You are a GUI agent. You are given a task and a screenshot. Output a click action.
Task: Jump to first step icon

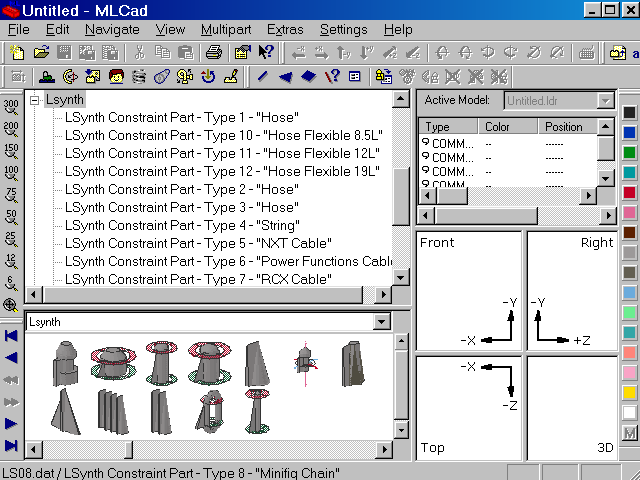(x=11, y=336)
